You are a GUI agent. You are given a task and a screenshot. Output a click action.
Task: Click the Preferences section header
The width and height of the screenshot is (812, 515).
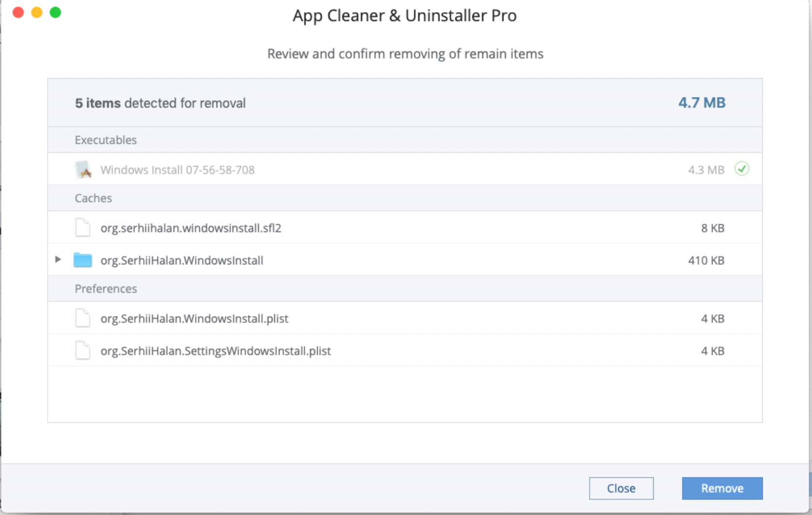106,289
